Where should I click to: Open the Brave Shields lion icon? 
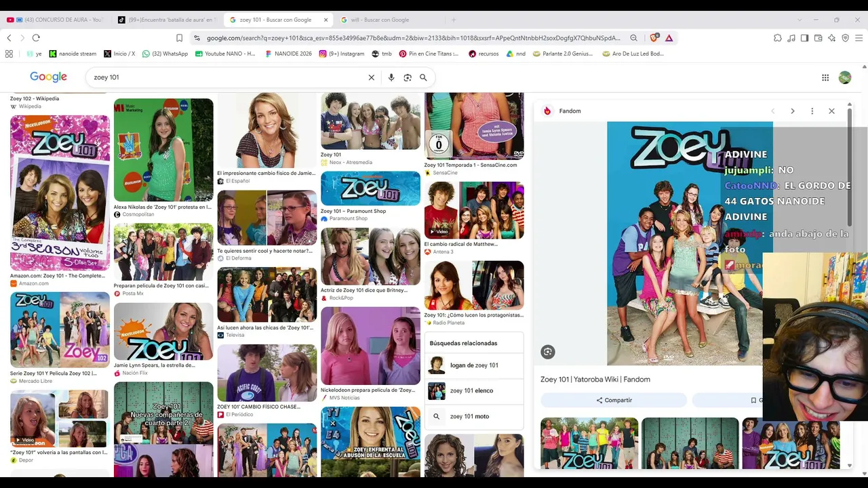click(x=654, y=38)
